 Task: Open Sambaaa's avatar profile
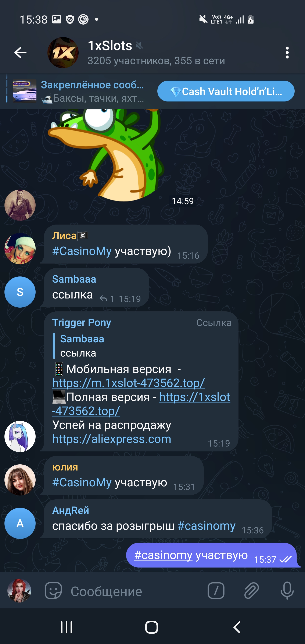click(x=20, y=292)
